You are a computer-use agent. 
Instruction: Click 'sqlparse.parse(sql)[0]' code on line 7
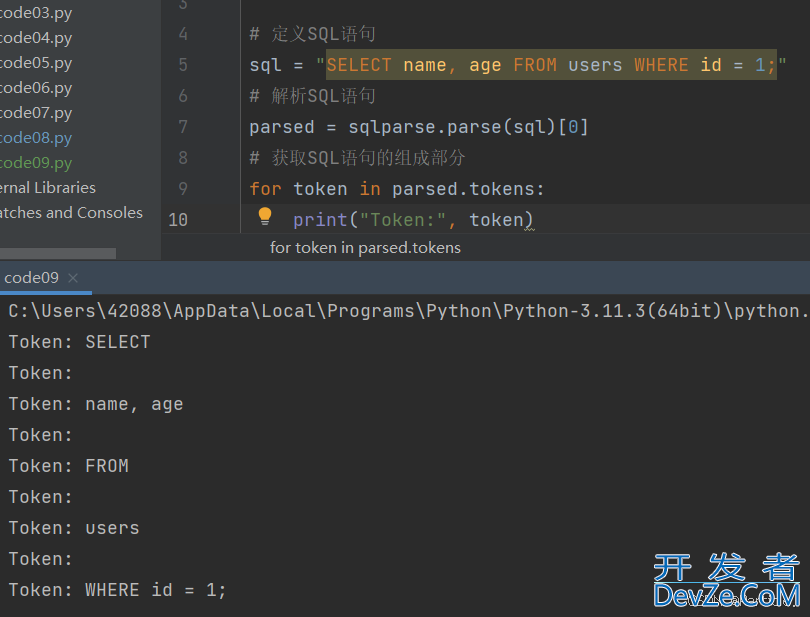pos(468,127)
